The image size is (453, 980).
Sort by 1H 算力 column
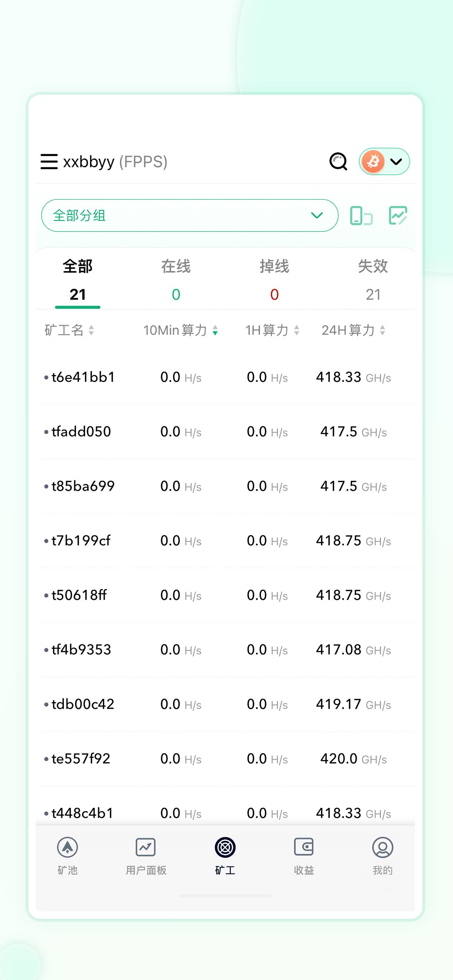(x=272, y=330)
